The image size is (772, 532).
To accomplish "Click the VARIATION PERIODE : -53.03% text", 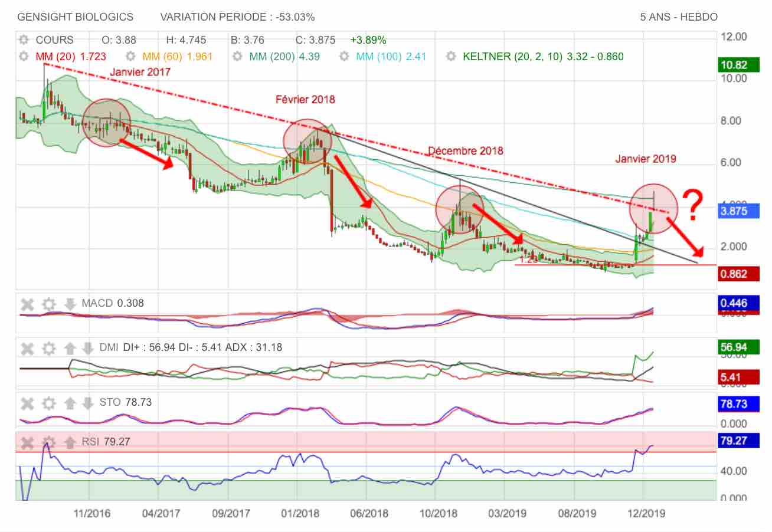I will [237, 17].
